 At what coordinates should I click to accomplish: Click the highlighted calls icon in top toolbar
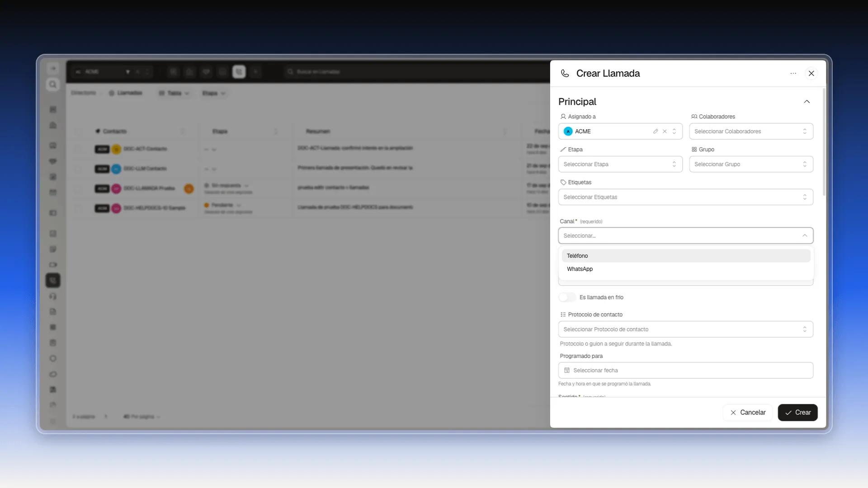pos(239,72)
